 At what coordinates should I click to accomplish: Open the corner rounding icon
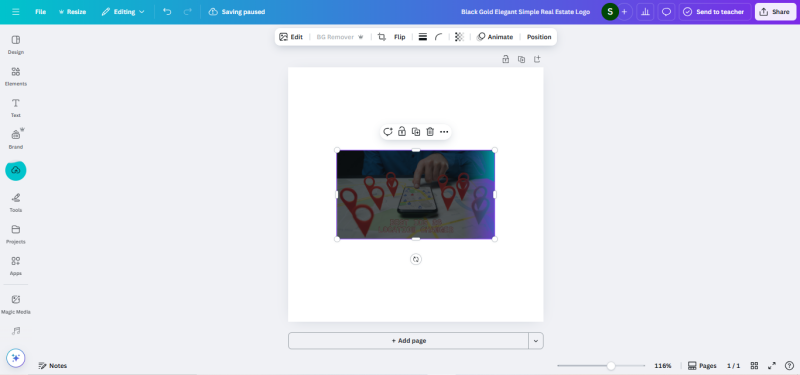(x=438, y=37)
